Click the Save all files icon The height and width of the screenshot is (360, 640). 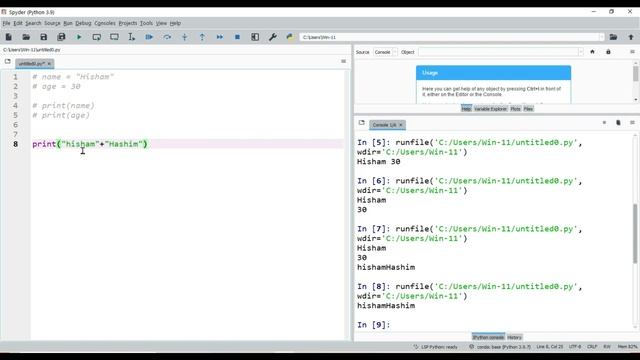[61, 37]
